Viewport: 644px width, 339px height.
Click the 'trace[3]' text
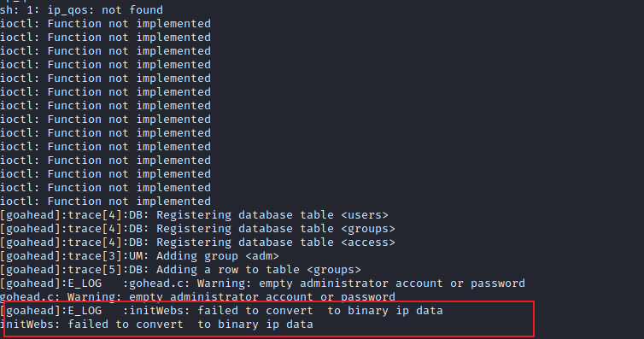coord(95,256)
